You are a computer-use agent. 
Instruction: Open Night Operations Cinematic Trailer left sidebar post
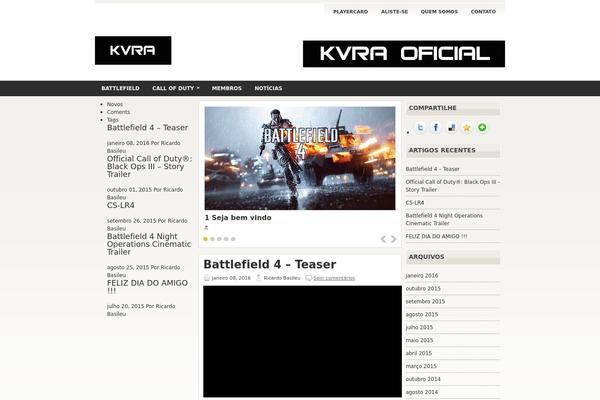tap(149, 244)
